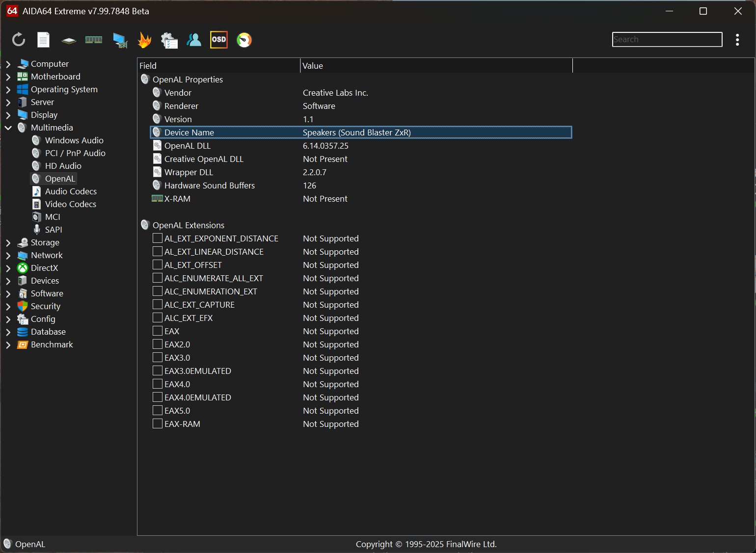Click the user account toolbar icon

click(x=194, y=40)
